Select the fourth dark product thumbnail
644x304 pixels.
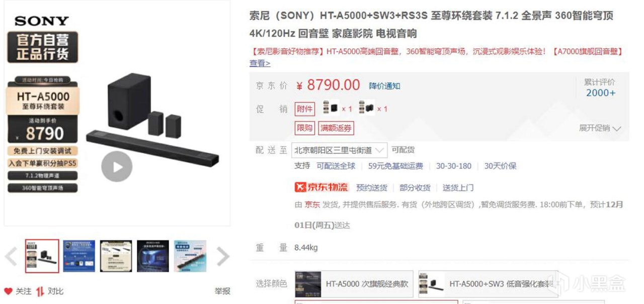coord(153,256)
